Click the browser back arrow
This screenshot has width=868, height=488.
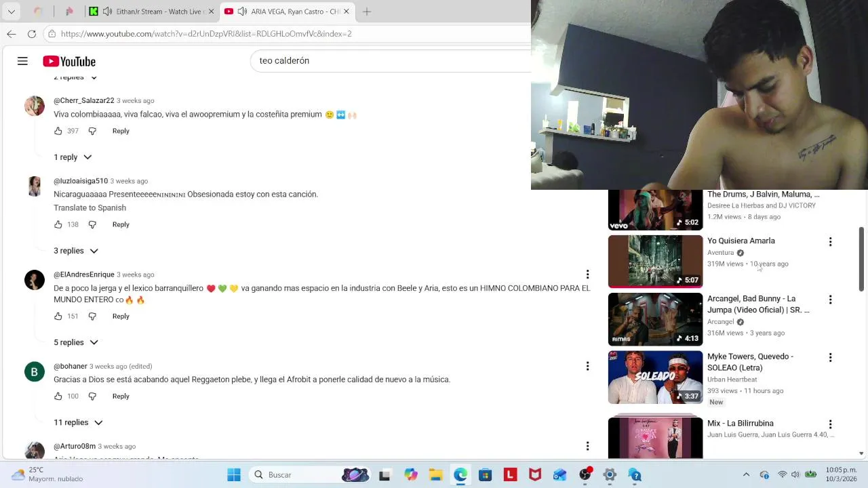tap(12, 34)
